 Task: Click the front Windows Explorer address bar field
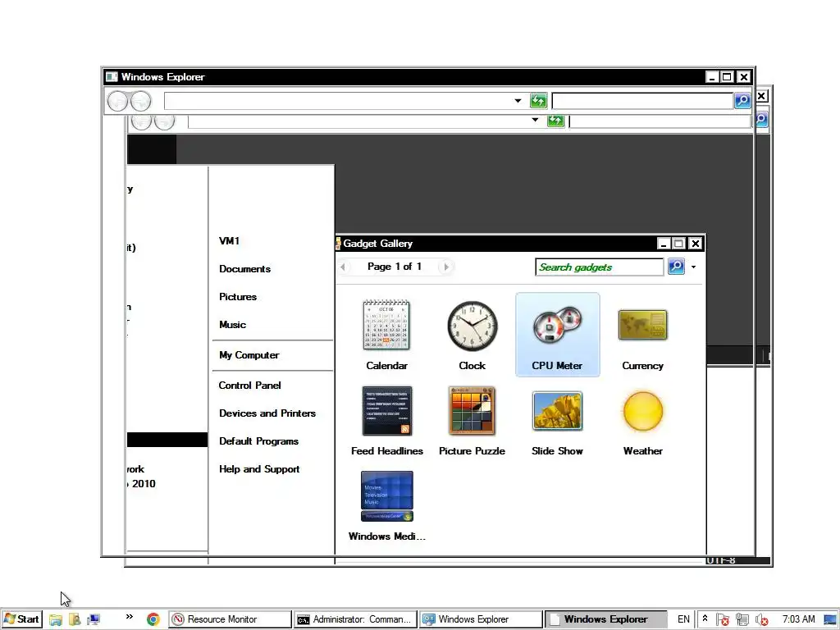tap(338, 101)
